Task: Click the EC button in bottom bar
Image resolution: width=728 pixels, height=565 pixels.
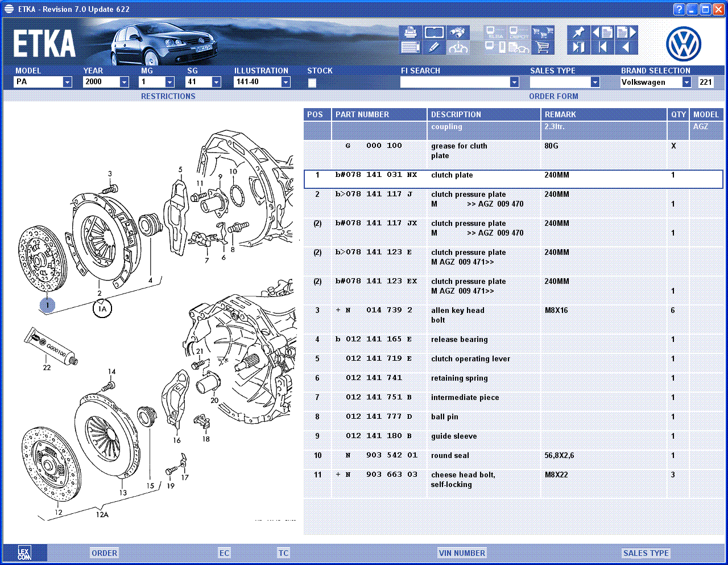Action: pyautogui.click(x=225, y=553)
